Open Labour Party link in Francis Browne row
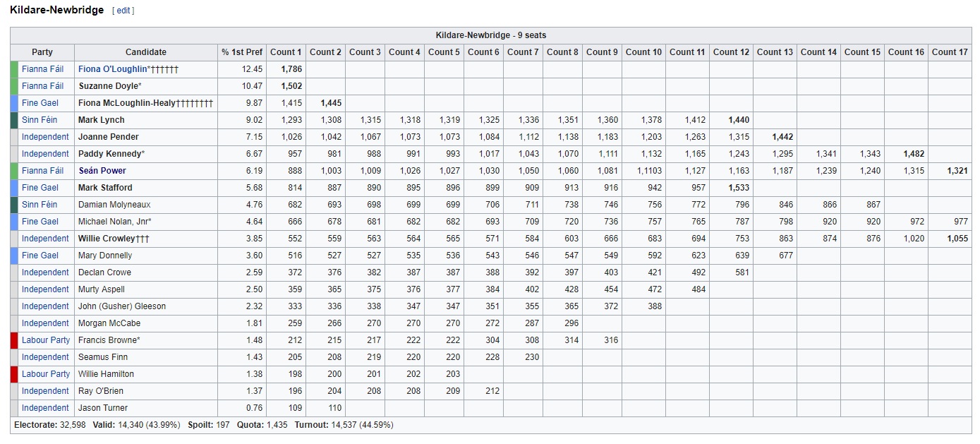 [x=46, y=340]
